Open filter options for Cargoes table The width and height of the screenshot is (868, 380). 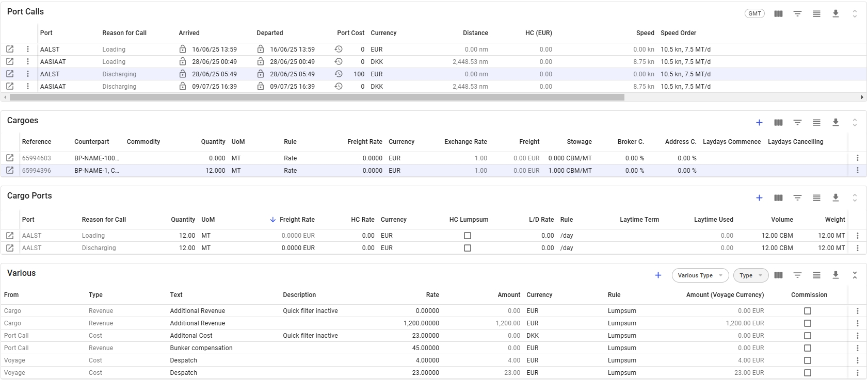[x=797, y=123]
